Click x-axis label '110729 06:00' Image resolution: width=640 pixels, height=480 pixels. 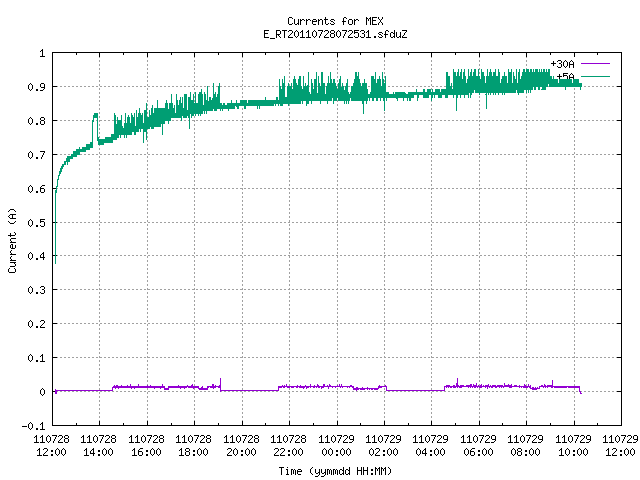[x=478, y=446]
